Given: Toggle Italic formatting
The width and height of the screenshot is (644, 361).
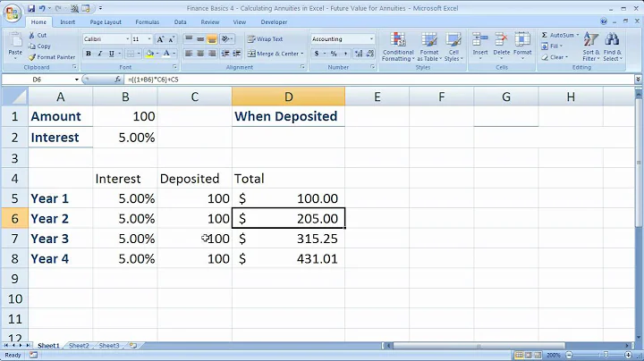Looking at the screenshot, I should pos(100,54).
